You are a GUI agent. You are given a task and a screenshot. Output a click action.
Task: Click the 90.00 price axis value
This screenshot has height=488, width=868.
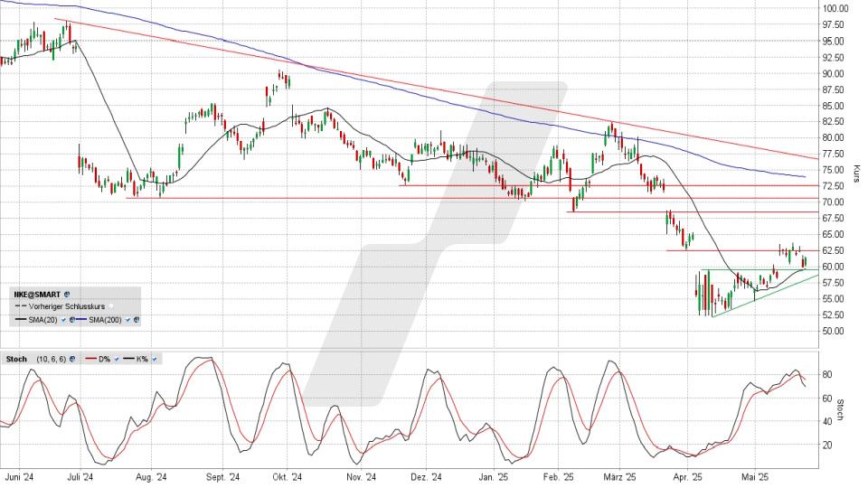[x=834, y=73]
